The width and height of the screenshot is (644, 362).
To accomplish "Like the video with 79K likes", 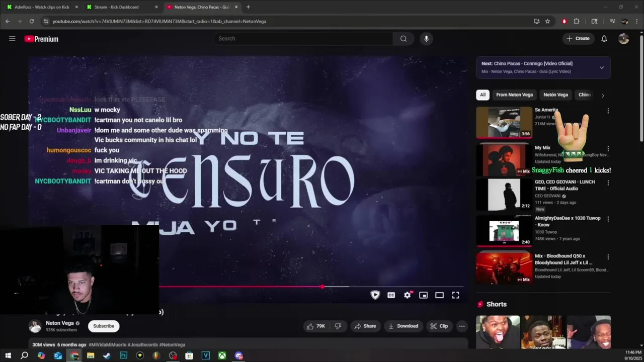I will click(316, 326).
